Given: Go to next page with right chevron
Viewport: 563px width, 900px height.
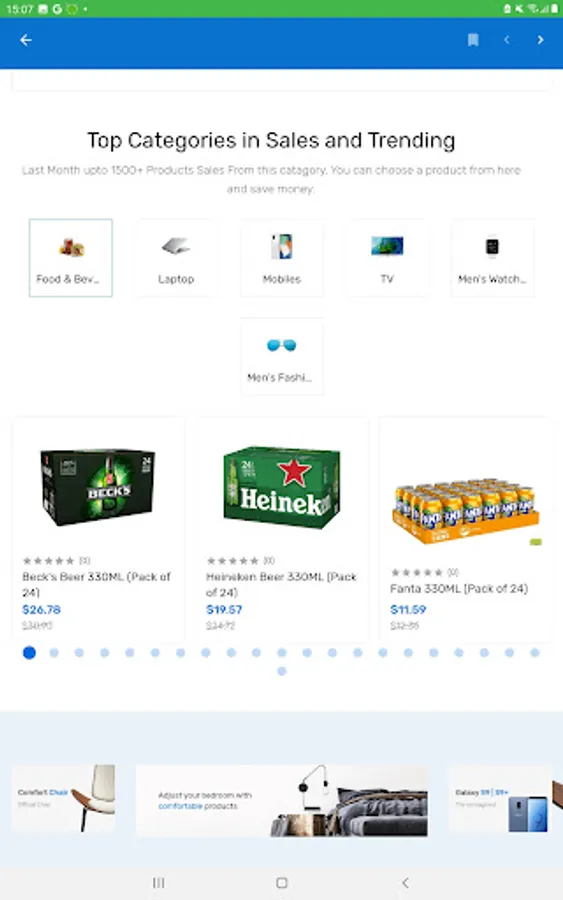Looking at the screenshot, I should tap(540, 40).
